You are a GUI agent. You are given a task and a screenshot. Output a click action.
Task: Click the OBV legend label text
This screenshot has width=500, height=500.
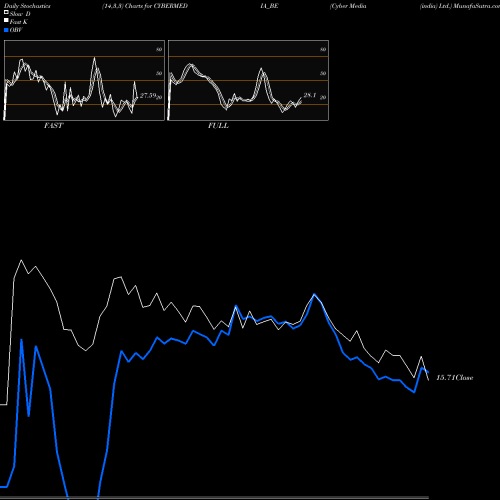(16, 30)
